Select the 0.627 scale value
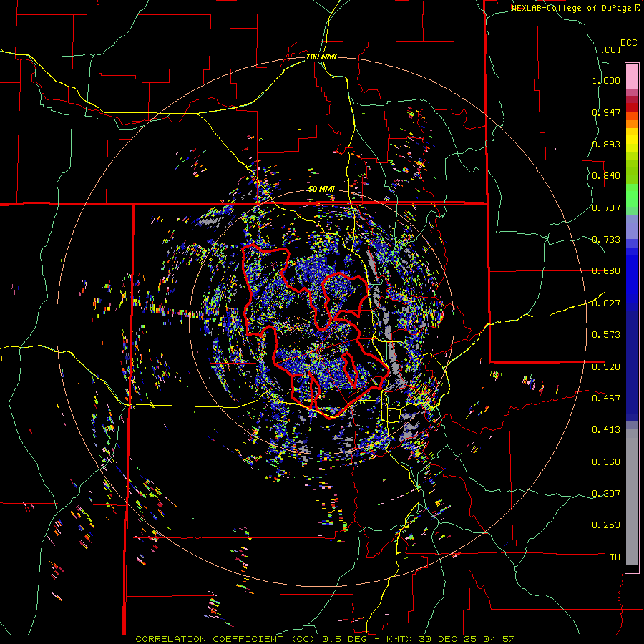Screen dimensions: 644x644 606,303
